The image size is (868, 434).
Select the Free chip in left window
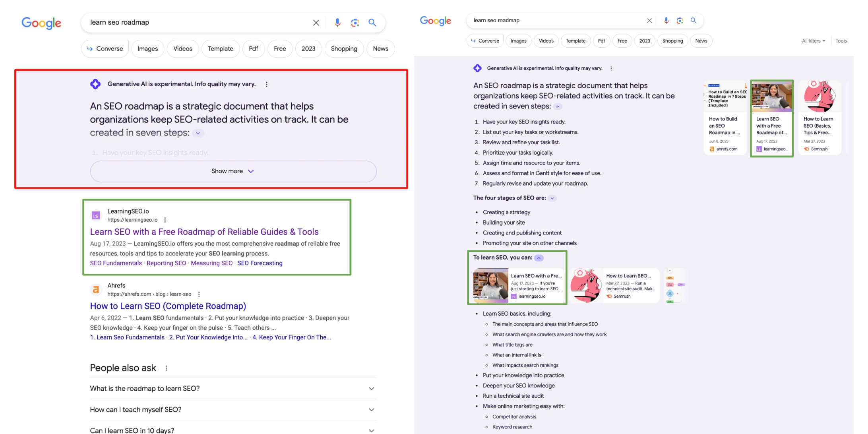[x=280, y=48]
